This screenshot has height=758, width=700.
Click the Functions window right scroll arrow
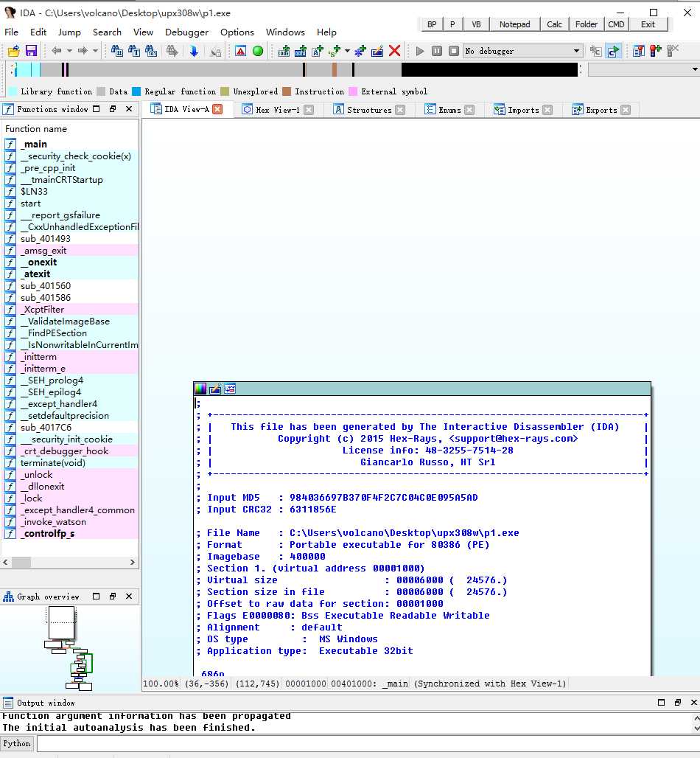click(x=133, y=562)
